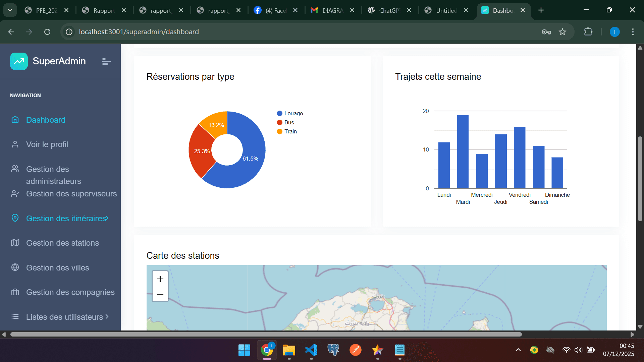Close the ChatGPT browser tab
Viewport: 644px width, 362px height.
[409, 10]
